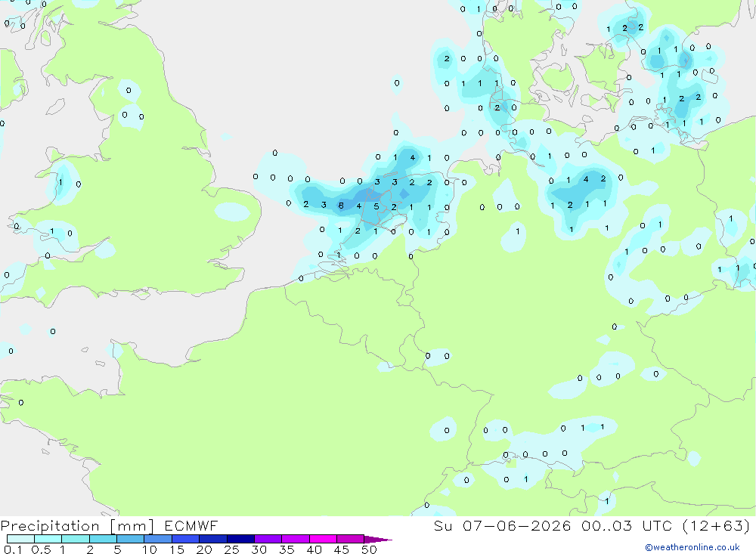Image resolution: width=756 pixels, height=554 pixels.
Task: Click the legend label '30'
Action: click(259, 549)
